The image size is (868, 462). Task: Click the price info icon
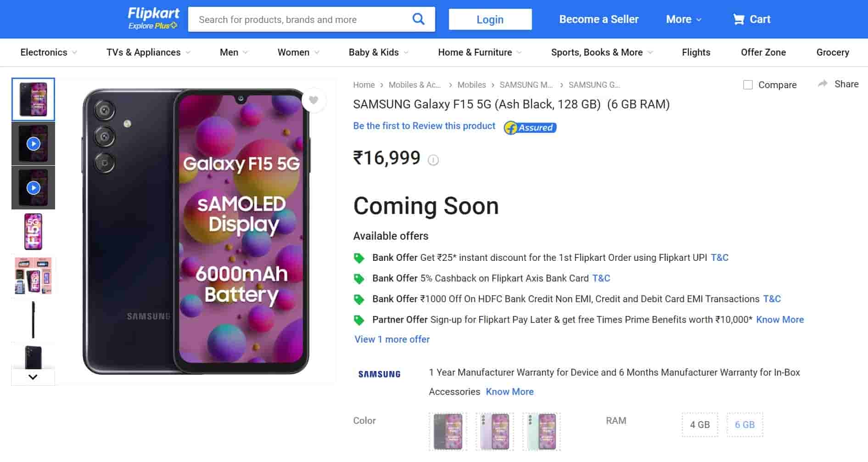click(433, 160)
